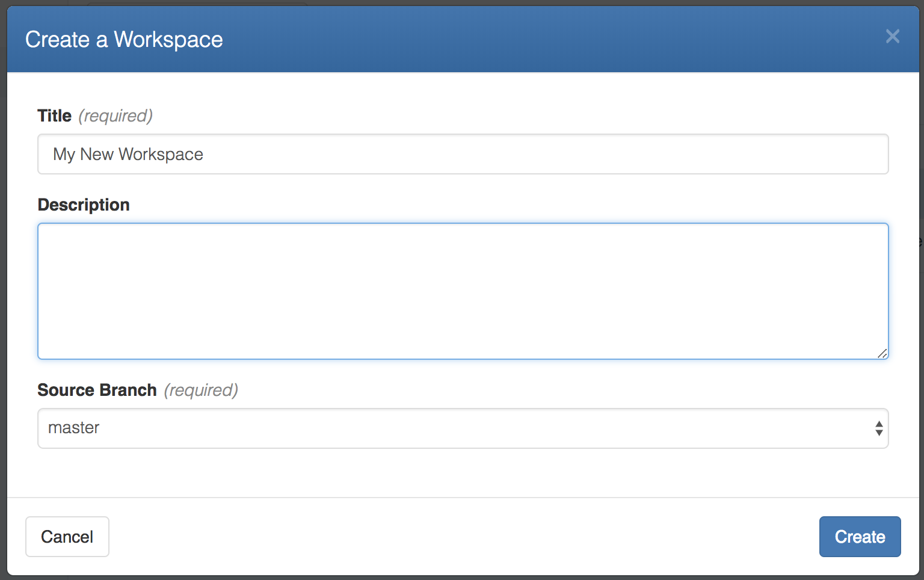
Task: Click the Description field label
Action: point(84,205)
